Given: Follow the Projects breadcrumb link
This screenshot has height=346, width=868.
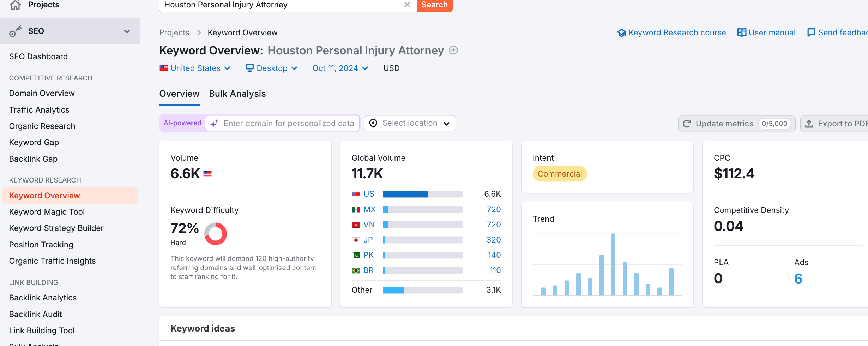Looking at the screenshot, I should (x=174, y=32).
